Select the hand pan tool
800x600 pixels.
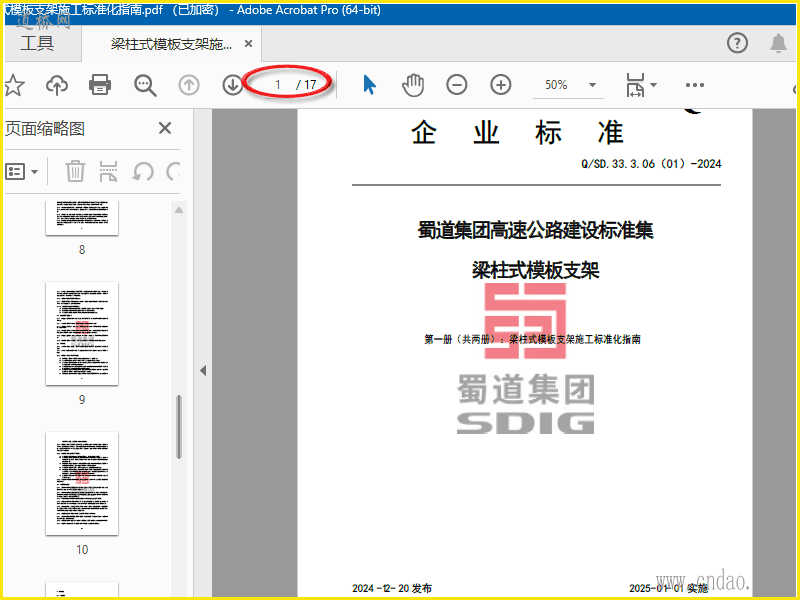click(413, 85)
